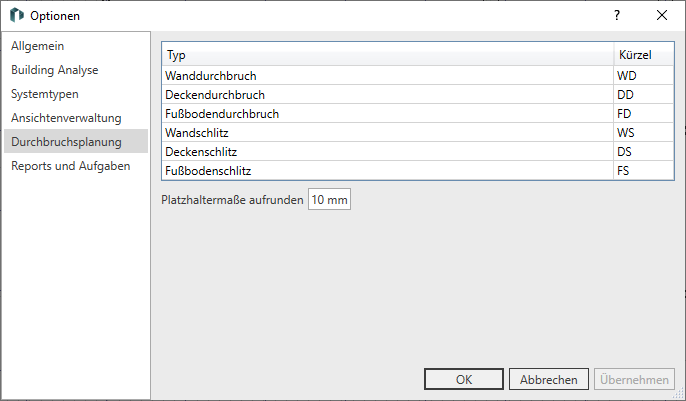Edit the DD abbreviation cell
The image size is (686, 401).
pos(644,95)
